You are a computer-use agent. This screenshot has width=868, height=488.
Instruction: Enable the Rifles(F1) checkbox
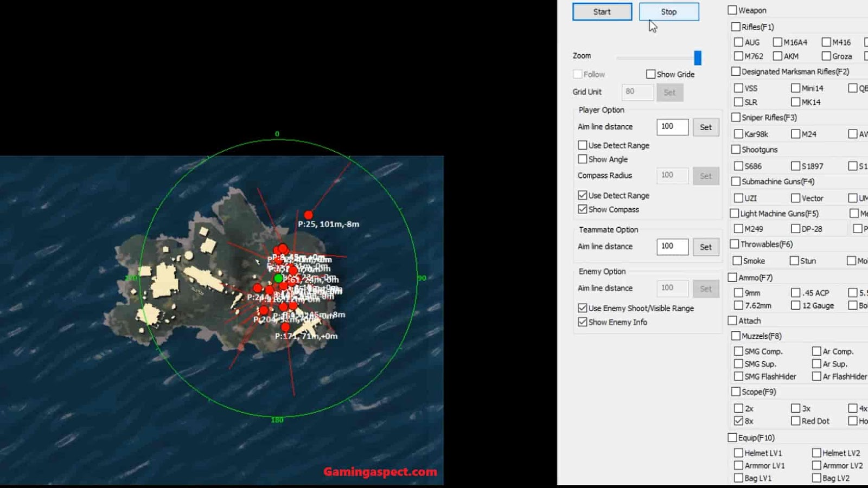736,27
